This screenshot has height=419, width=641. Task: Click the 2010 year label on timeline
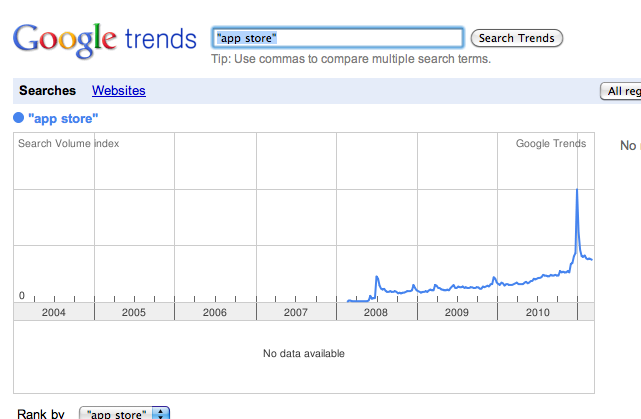tap(538, 312)
